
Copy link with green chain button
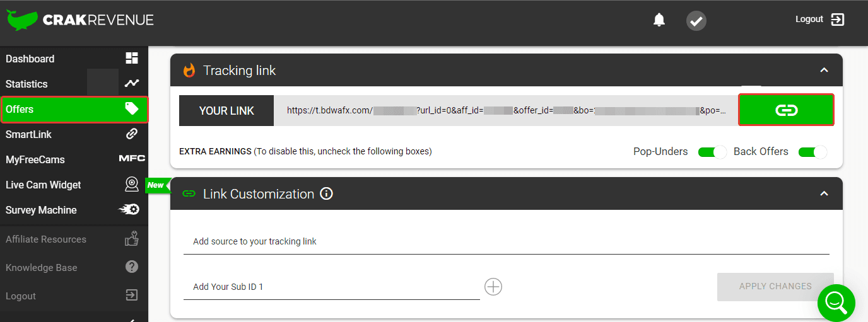pos(786,110)
